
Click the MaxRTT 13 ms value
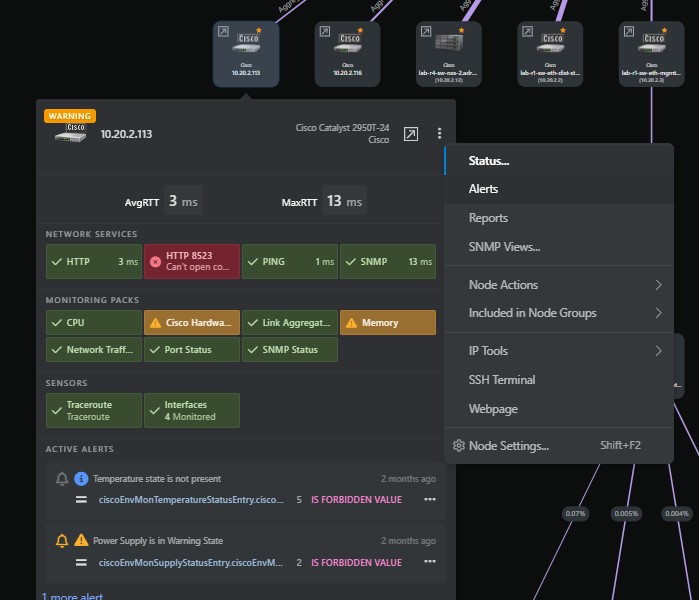point(344,201)
